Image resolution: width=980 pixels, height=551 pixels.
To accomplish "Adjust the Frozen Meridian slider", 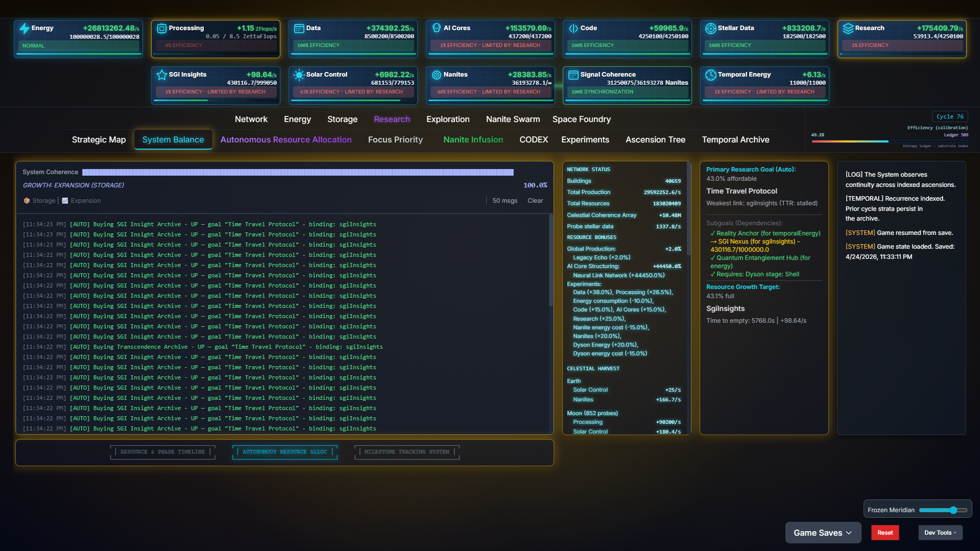I will [x=943, y=510].
